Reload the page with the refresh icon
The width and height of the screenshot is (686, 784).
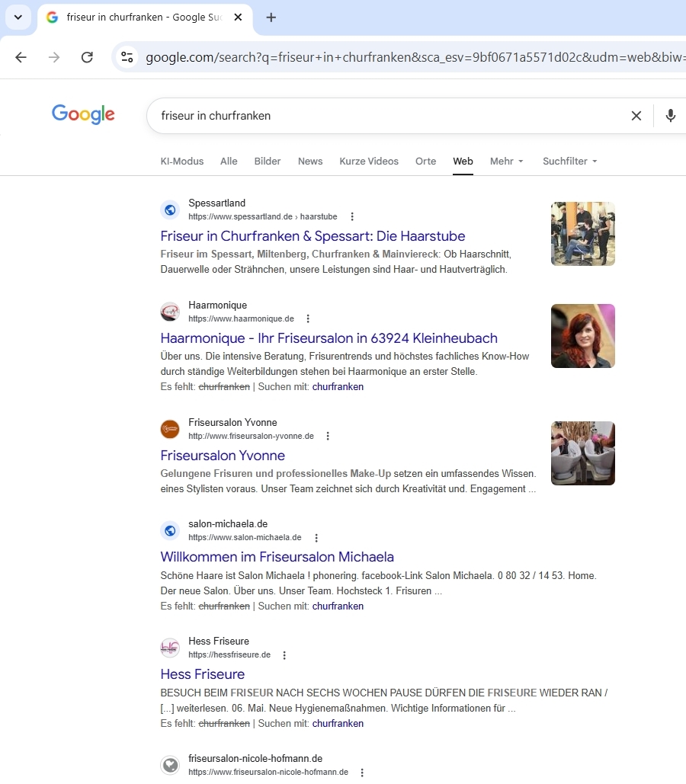point(87,57)
